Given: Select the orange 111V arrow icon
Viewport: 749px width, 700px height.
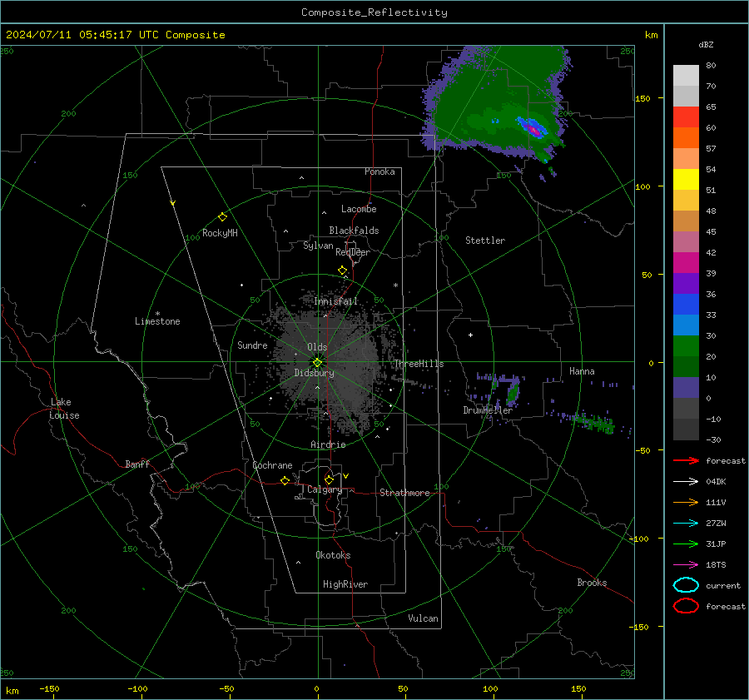Looking at the screenshot, I should [686, 502].
